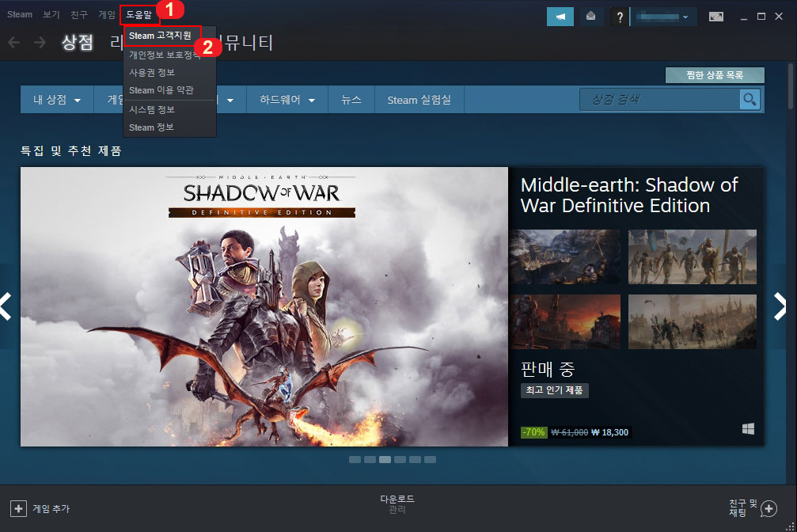797x532 pixels.
Task: Click the friends chat bubble plus icon
Action: tap(769, 508)
